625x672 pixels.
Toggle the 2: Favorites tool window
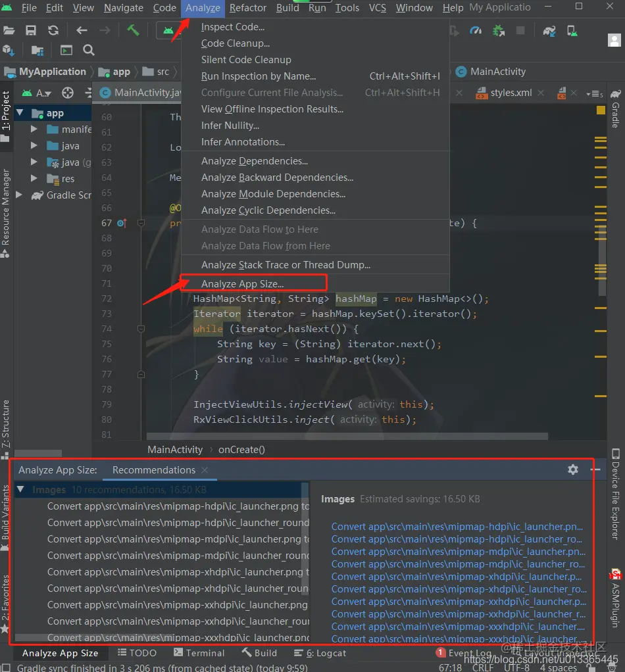coord(5,604)
